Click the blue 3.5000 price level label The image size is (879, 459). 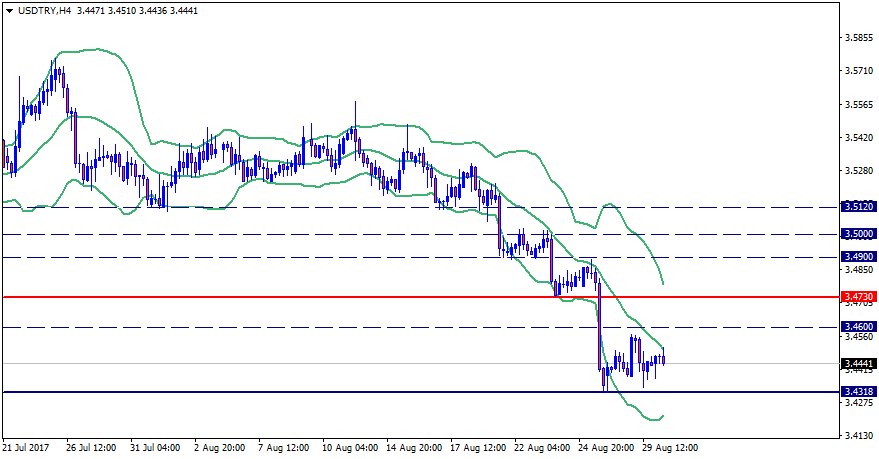(859, 234)
